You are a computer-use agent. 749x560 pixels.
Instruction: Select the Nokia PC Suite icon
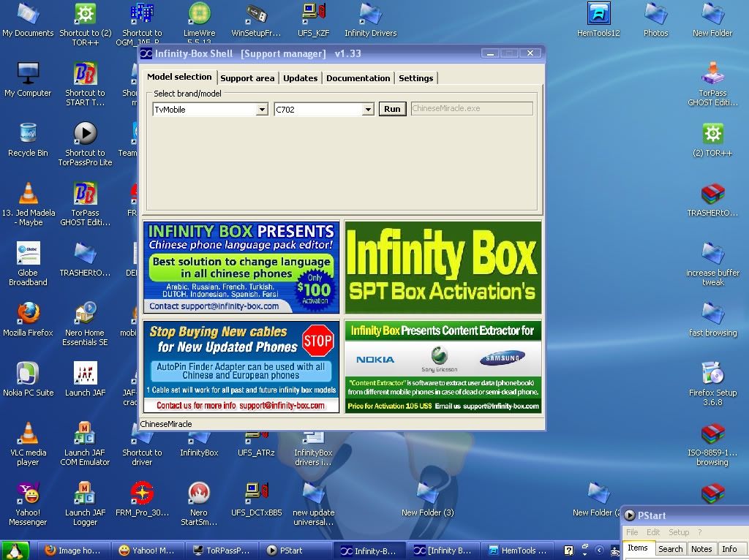coord(28,379)
